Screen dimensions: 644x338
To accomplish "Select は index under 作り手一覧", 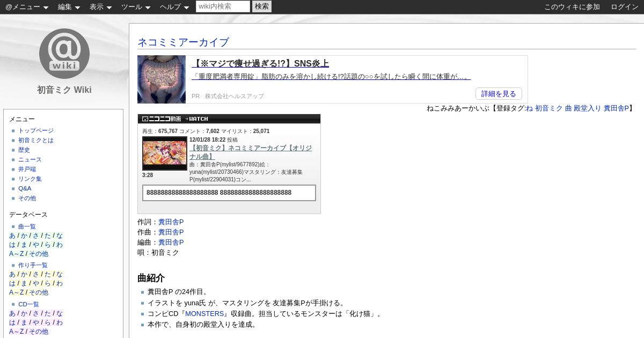I will pyautogui.click(x=12, y=284).
